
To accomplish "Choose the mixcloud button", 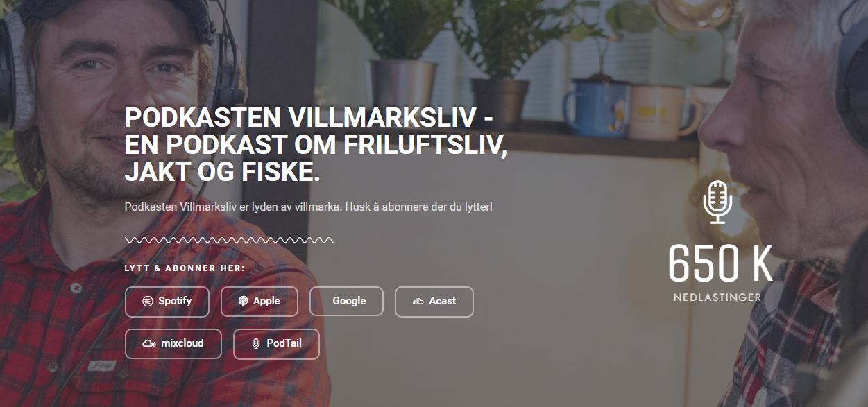I will pyautogui.click(x=173, y=344).
